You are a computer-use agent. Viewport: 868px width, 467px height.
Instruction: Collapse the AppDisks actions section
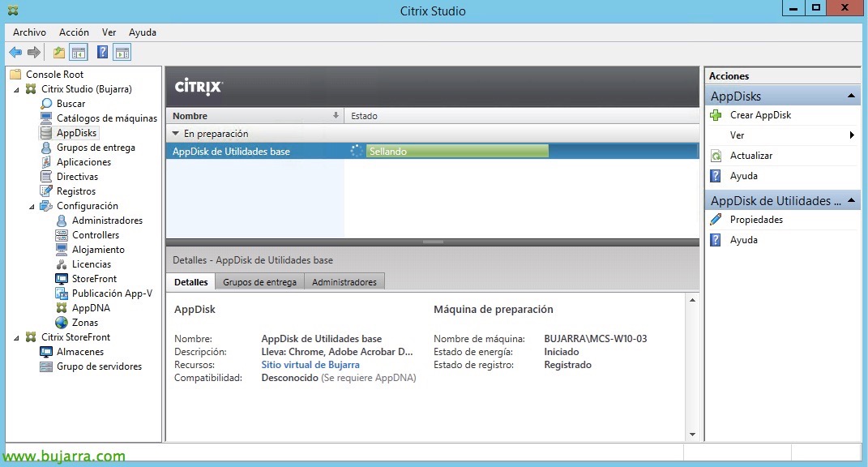852,96
